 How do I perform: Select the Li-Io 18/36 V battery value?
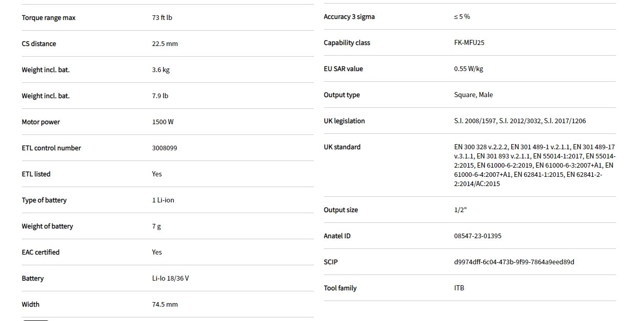click(170, 279)
